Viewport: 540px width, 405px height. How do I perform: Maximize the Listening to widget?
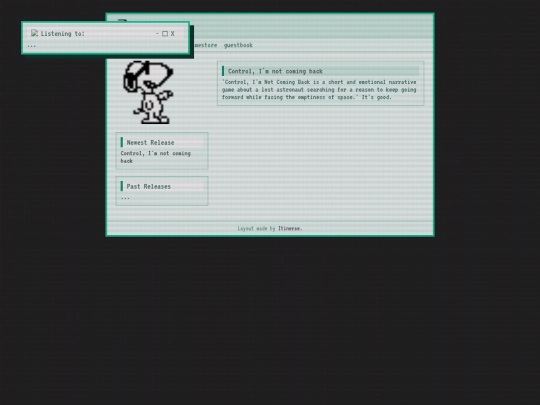coord(165,33)
